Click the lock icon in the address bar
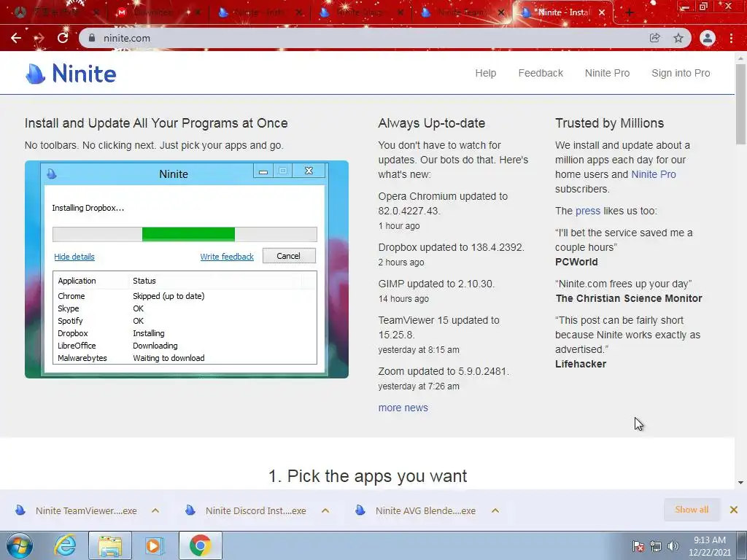The image size is (747, 560). pos(92,38)
